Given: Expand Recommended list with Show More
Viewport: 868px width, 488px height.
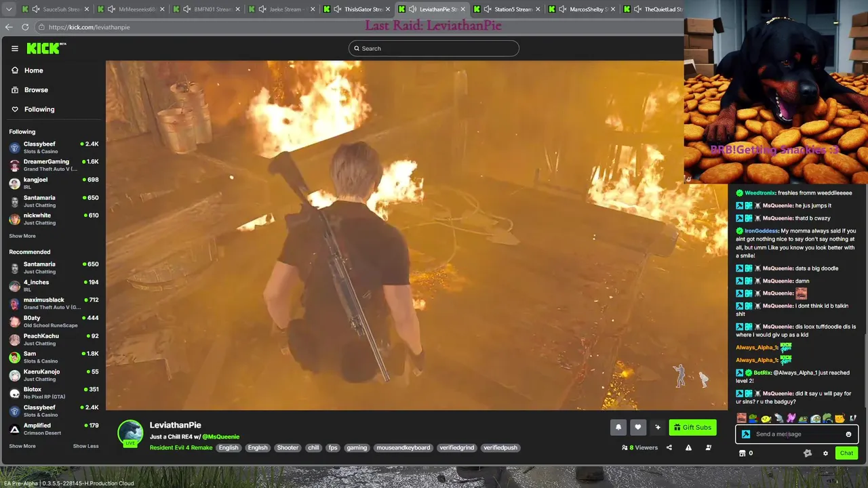Looking at the screenshot, I should 22,446.
